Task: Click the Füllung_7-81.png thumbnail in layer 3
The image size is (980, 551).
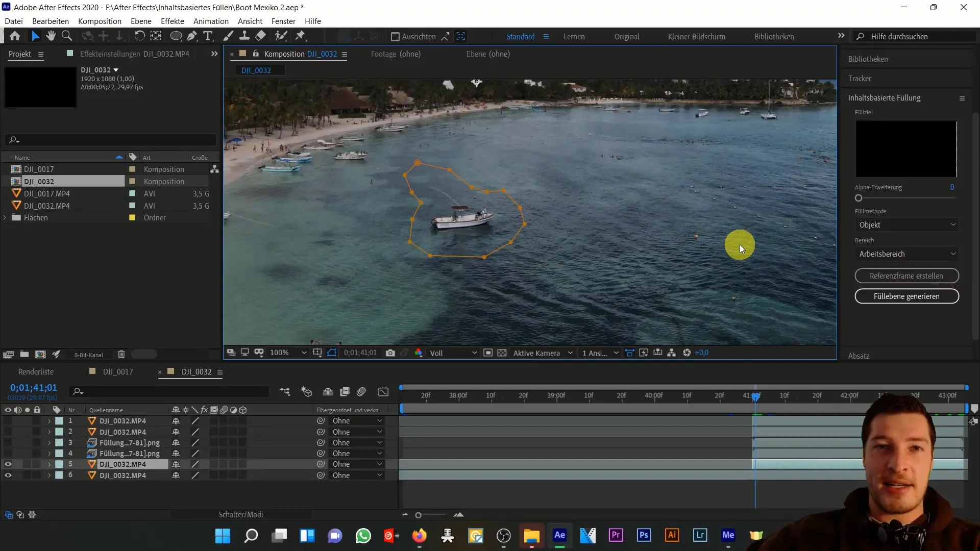Action: (91, 442)
